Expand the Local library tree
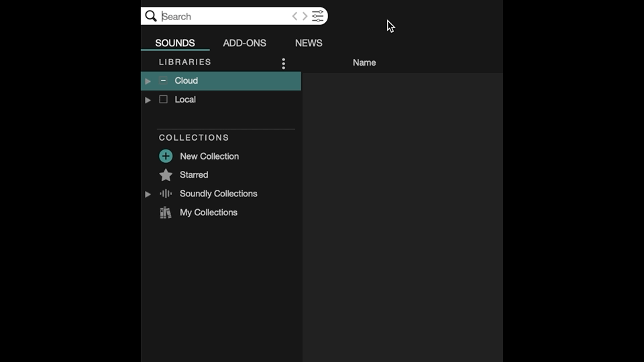The image size is (644, 362). coord(148,100)
